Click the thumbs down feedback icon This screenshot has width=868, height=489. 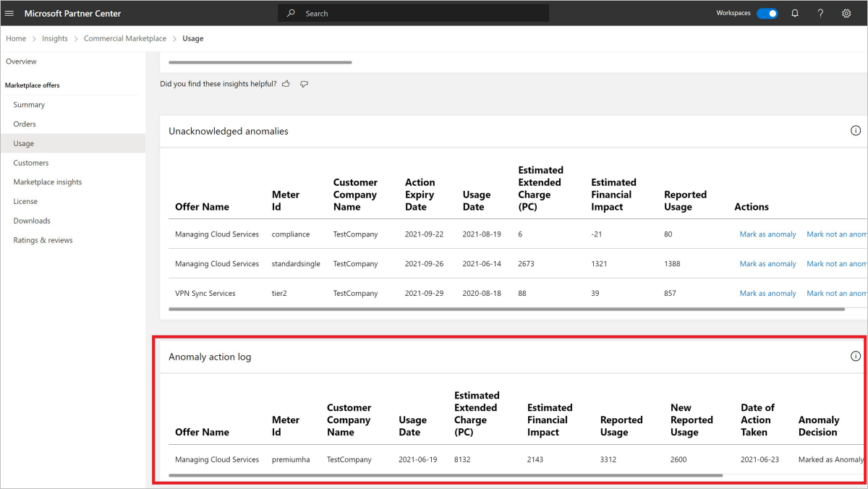[x=304, y=84]
